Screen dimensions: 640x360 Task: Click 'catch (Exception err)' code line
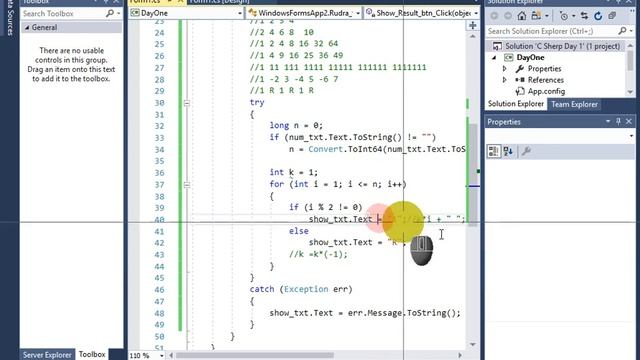point(301,289)
